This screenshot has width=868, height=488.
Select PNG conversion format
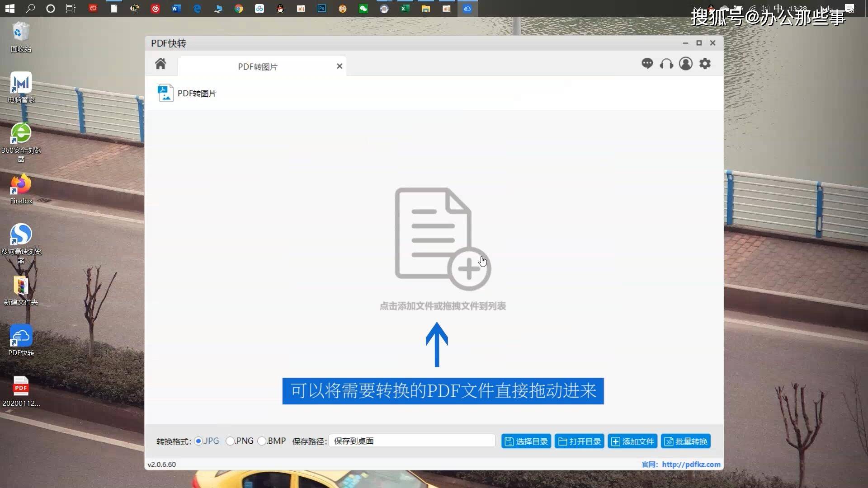230,441
